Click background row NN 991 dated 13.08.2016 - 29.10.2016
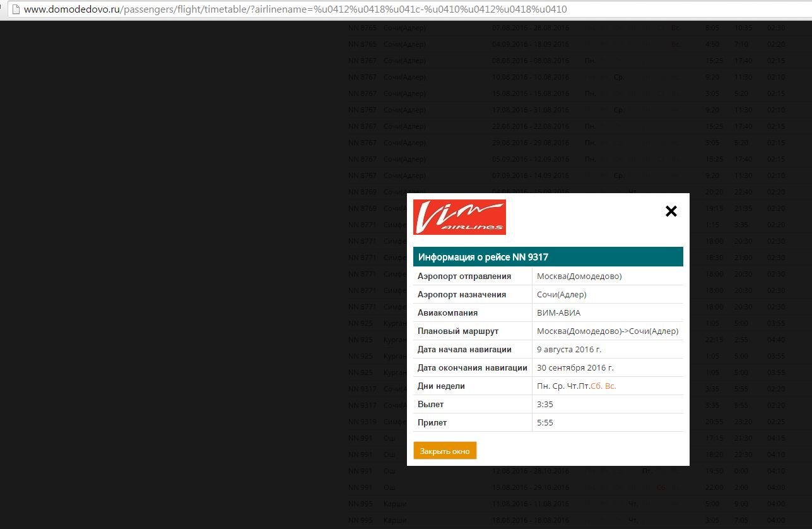Screen dimensions: 812x529 pos(567,487)
